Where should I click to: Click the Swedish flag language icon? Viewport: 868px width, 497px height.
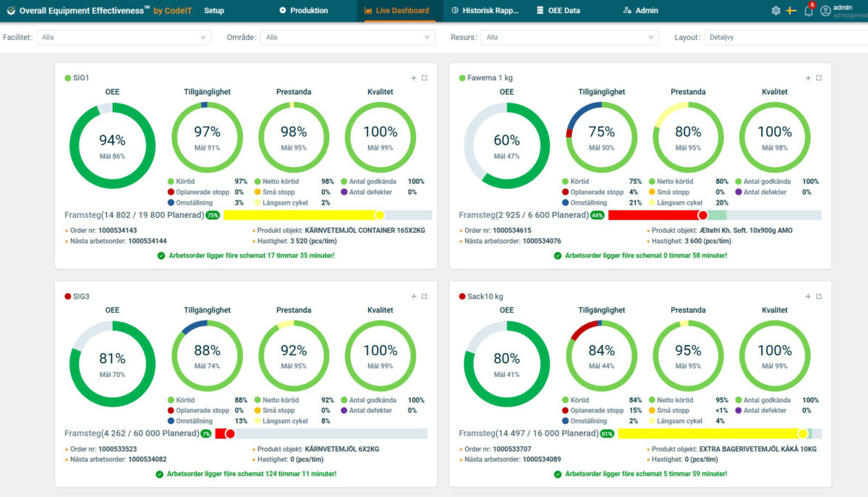pos(791,10)
